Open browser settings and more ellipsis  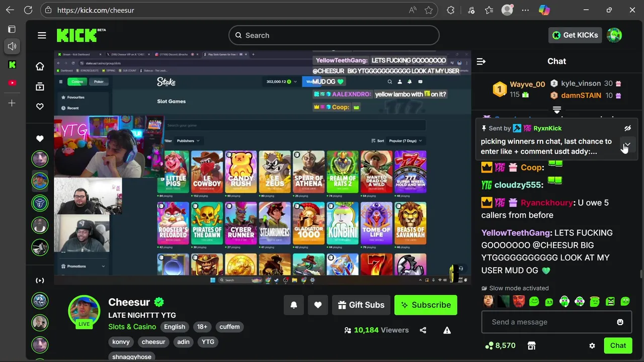click(x=525, y=10)
